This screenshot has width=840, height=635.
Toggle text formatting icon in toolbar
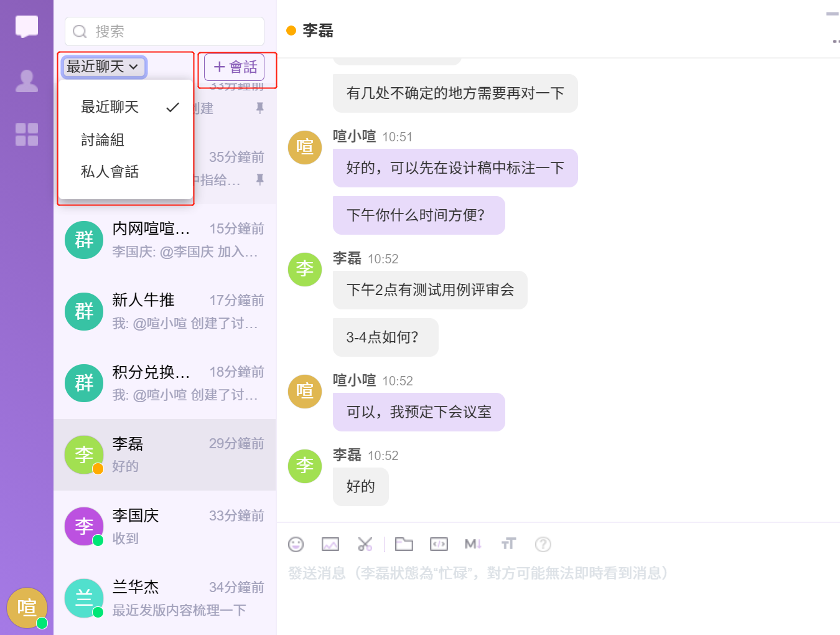pyautogui.click(x=508, y=545)
